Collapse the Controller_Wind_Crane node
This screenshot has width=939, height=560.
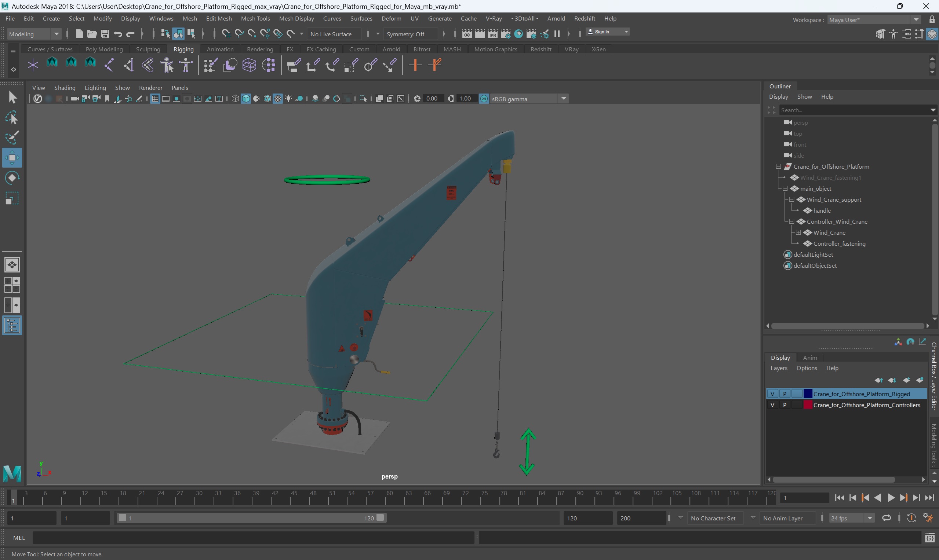791,222
